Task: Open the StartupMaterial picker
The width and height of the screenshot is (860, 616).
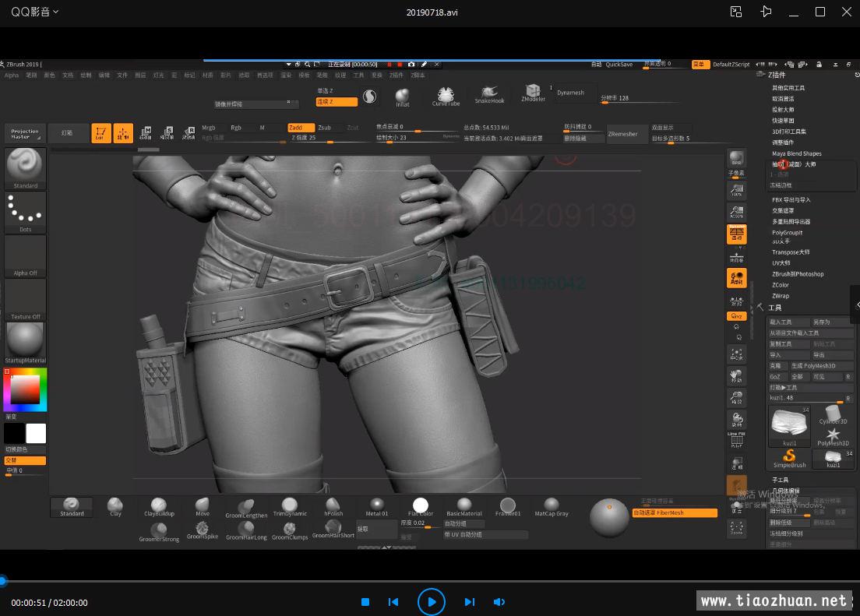Action: click(x=25, y=343)
